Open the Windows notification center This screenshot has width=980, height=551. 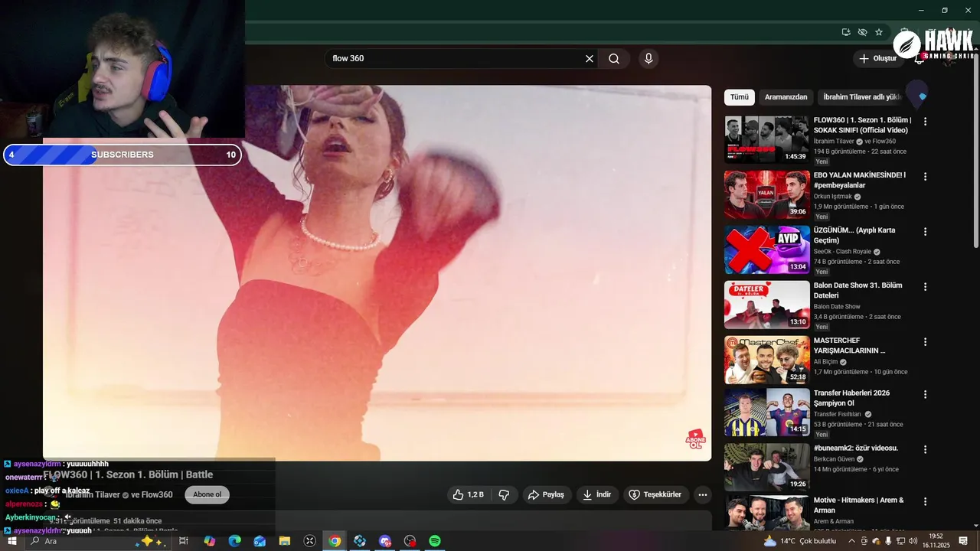963,541
